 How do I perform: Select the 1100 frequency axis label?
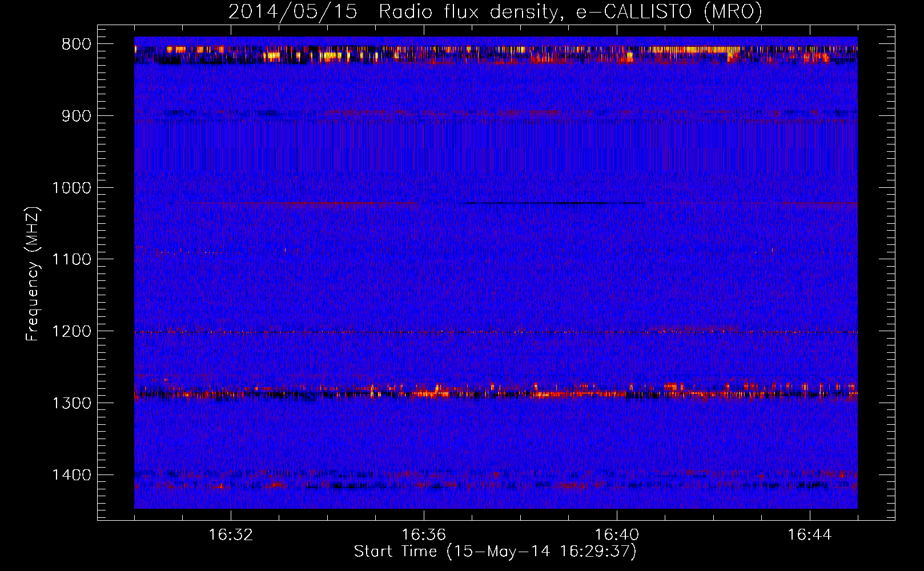pos(71,260)
